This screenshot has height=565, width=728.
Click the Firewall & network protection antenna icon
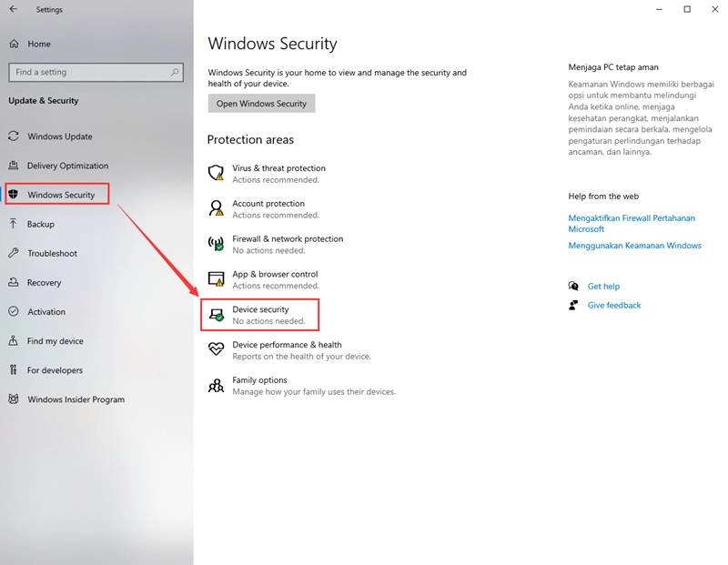216,244
